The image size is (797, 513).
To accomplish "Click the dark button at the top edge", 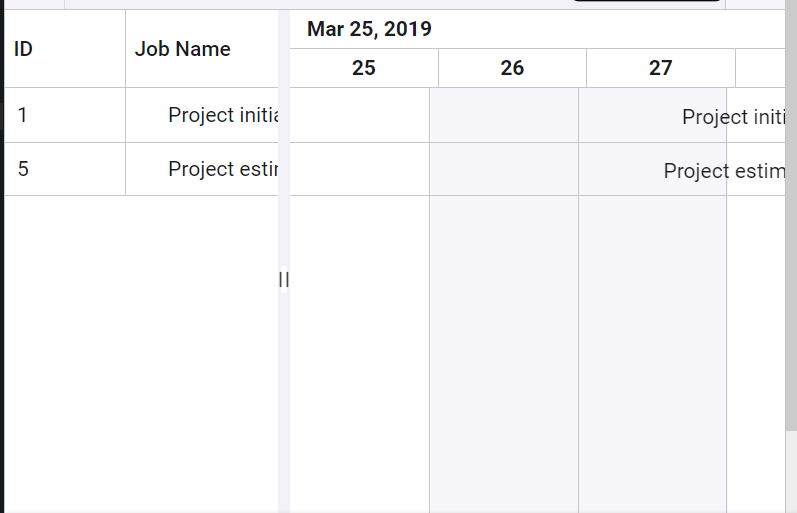I will (646, 1).
